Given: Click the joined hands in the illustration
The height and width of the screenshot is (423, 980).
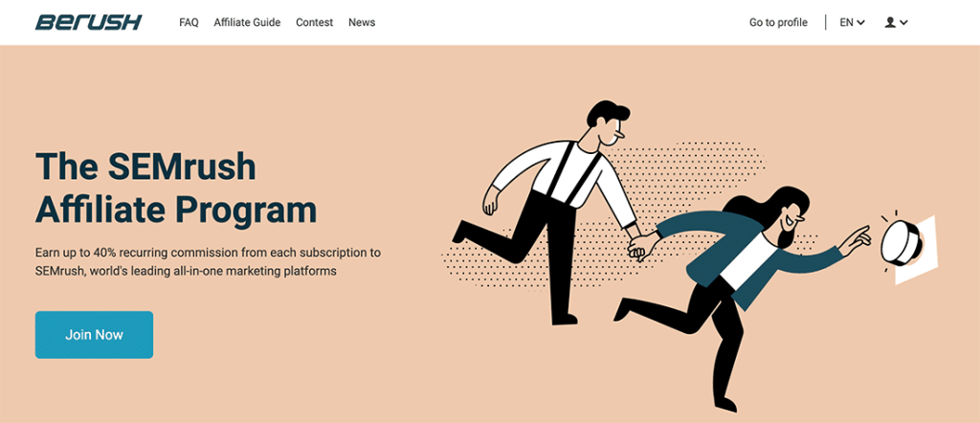Looking at the screenshot, I should click(x=642, y=246).
